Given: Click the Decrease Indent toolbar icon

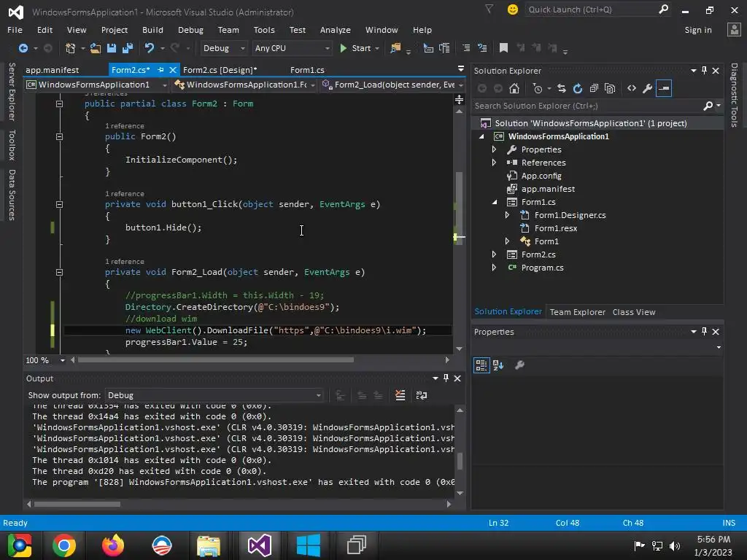Looking at the screenshot, I should [466, 47].
